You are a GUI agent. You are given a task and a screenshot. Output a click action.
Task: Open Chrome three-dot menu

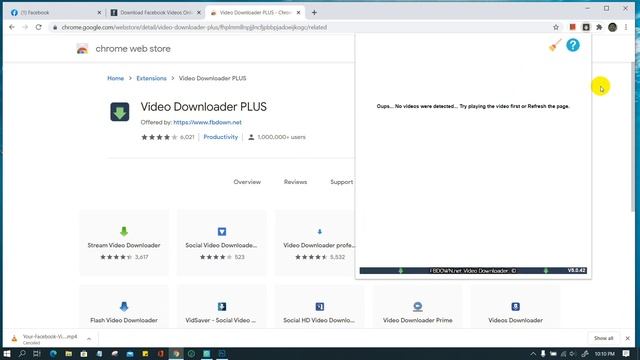coord(626,27)
